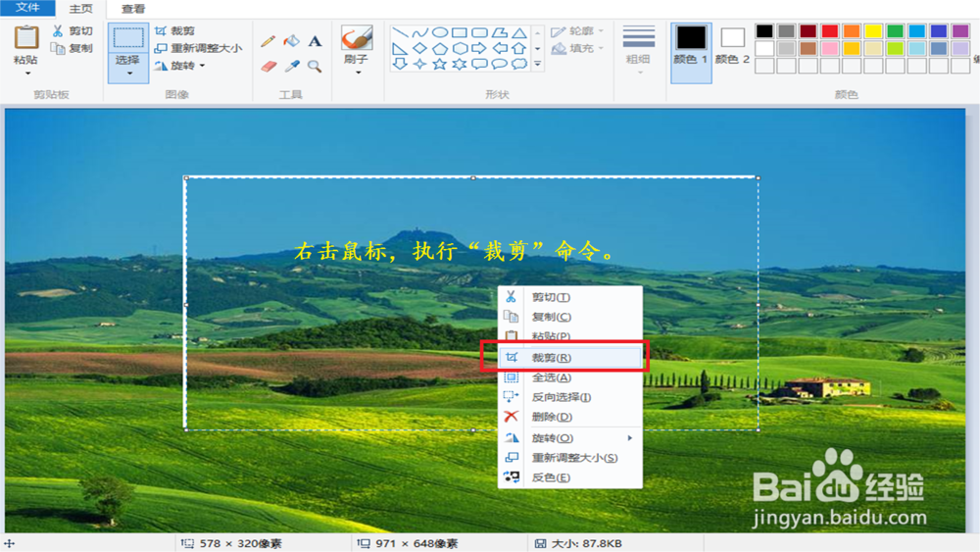Click the Crop (裁剪) ribbon button
Viewport: 980px width, 552px height.
click(175, 30)
